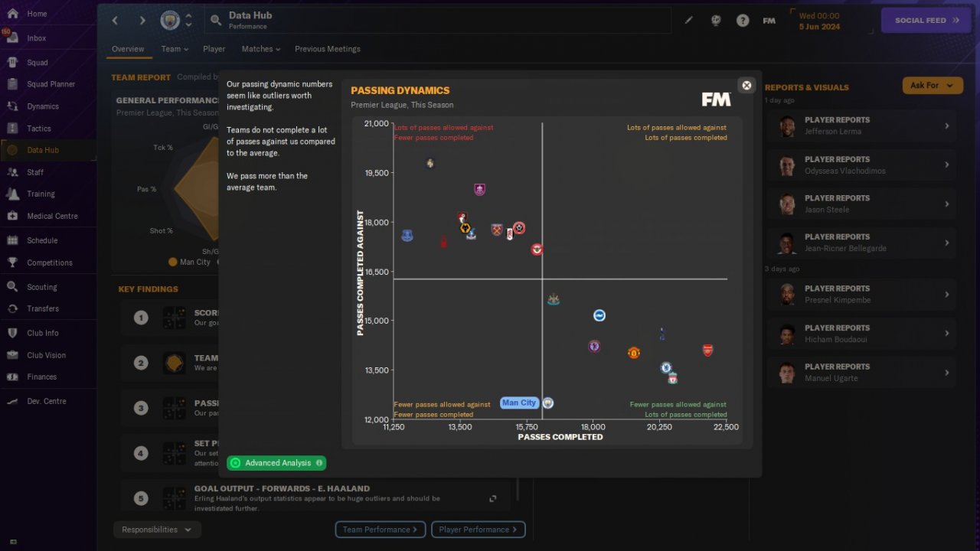980x551 pixels.
Task: Open the Previous Meetings tab
Action: [328, 49]
